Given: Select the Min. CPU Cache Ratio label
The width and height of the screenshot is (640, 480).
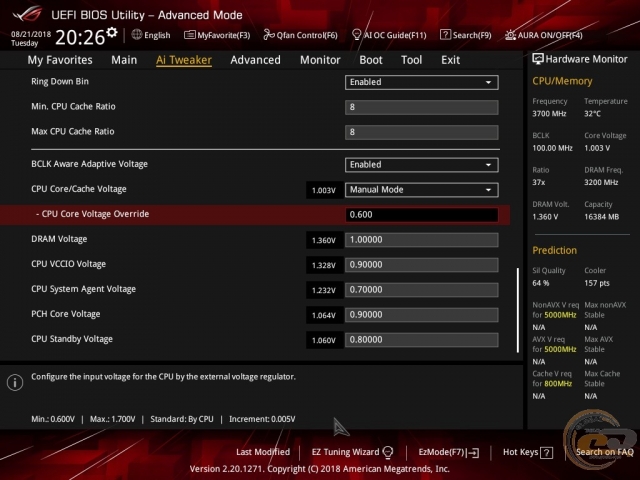Looking at the screenshot, I should [x=73, y=107].
